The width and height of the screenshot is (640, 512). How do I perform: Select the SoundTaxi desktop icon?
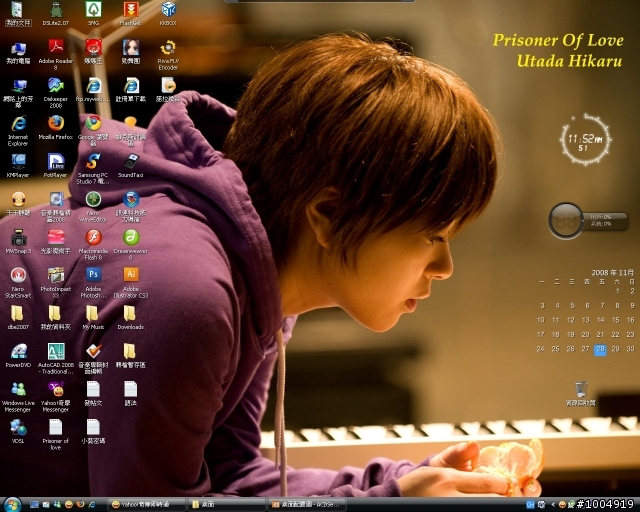(131, 165)
